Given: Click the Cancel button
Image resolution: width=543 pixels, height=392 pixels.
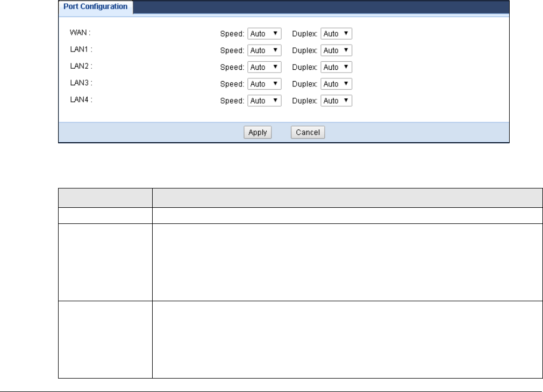Looking at the screenshot, I should (308, 132).
